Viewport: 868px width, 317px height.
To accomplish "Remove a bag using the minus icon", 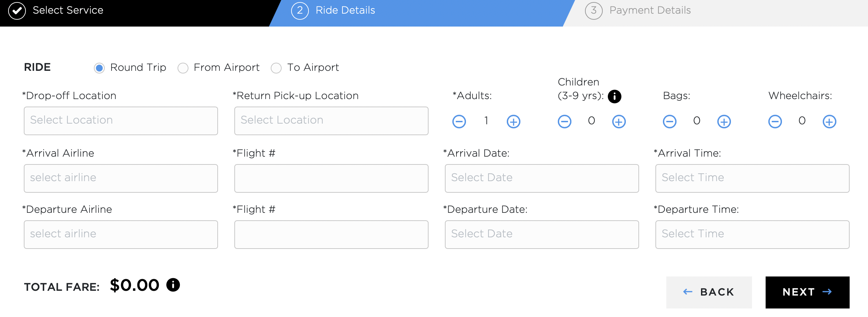I will 669,122.
